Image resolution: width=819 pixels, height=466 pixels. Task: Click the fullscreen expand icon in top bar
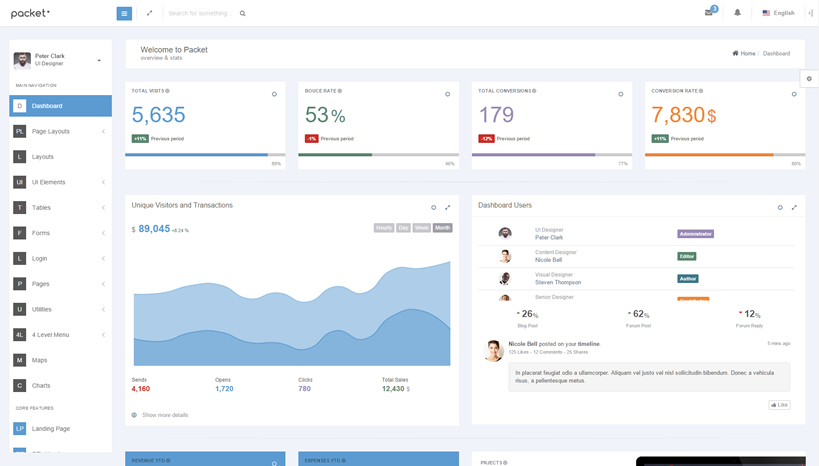click(x=149, y=13)
